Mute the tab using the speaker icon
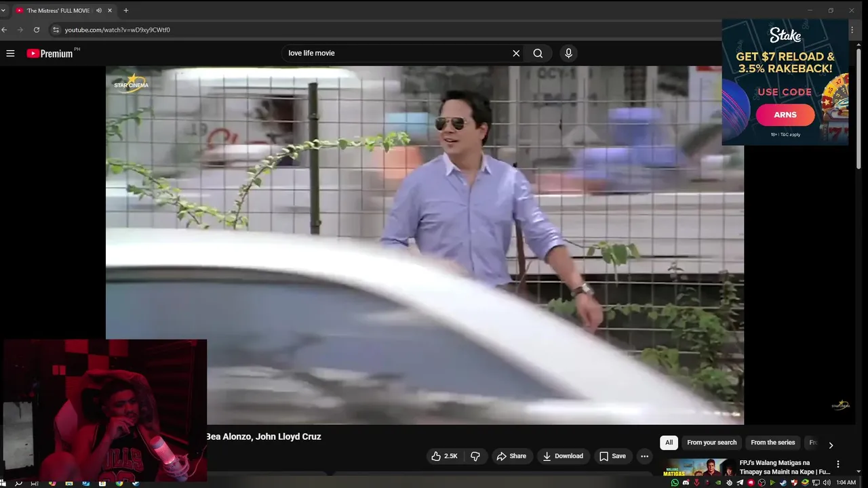868x488 pixels. tap(99, 10)
